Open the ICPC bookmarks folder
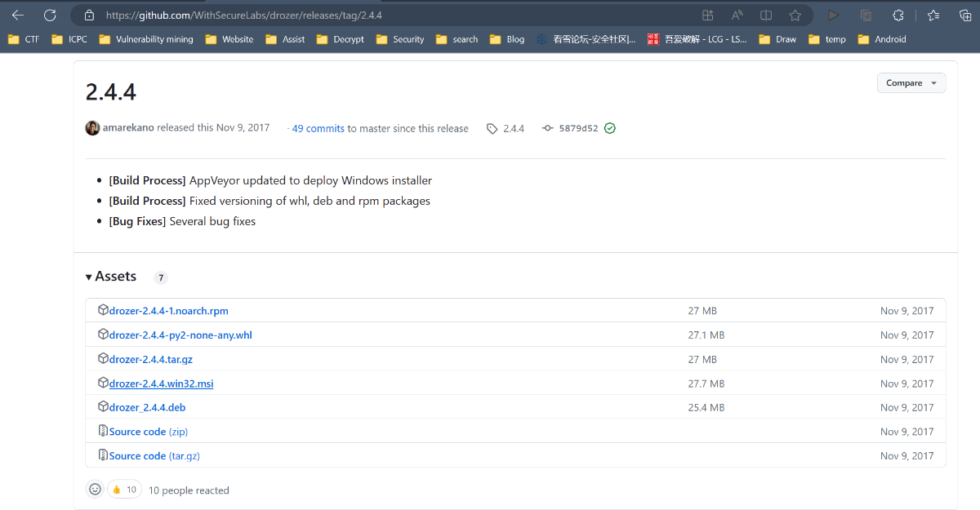The image size is (980, 510). 69,39
